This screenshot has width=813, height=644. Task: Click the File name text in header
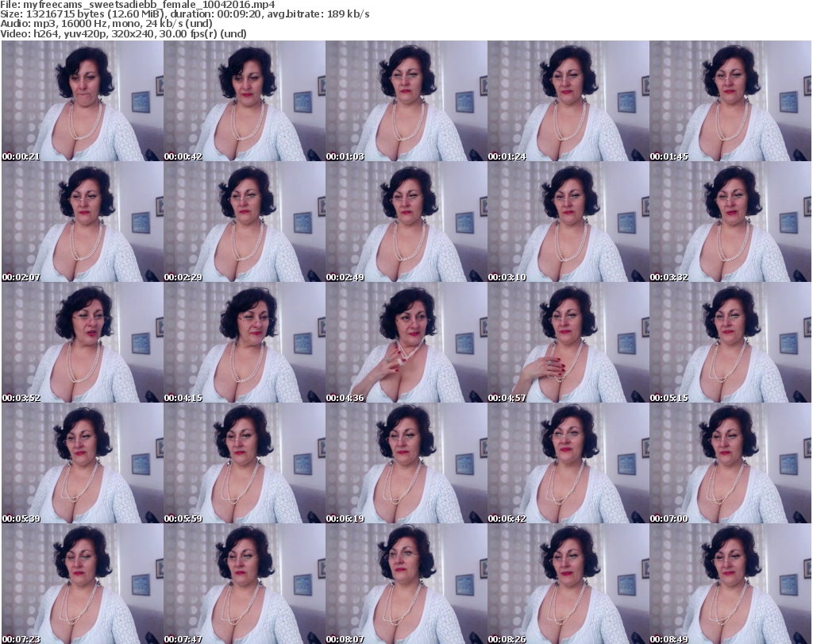pos(138,5)
